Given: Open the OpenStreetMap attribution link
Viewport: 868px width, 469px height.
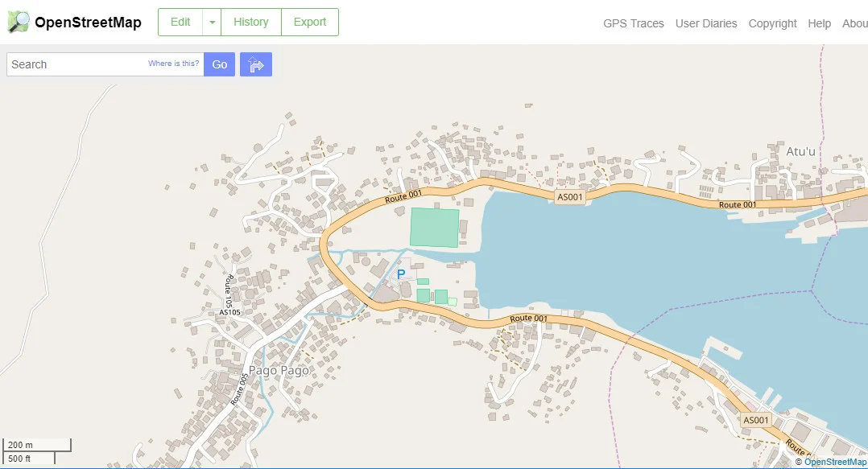Looking at the screenshot, I should (x=835, y=462).
